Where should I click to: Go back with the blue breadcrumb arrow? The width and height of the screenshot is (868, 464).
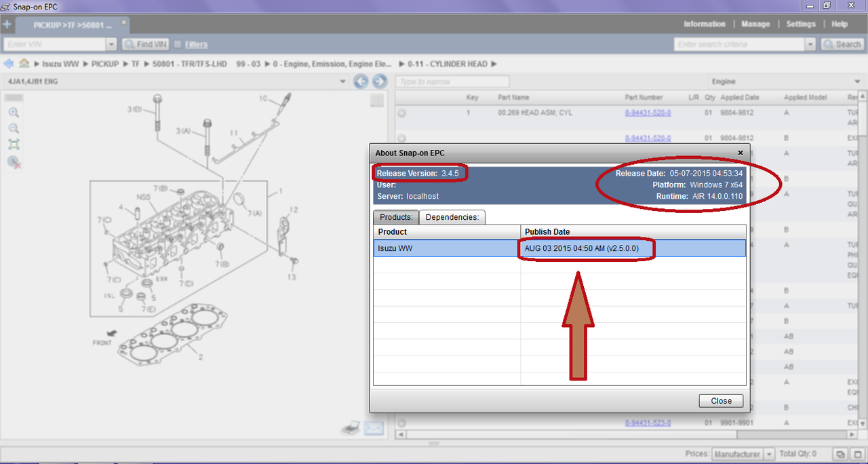[9, 64]
